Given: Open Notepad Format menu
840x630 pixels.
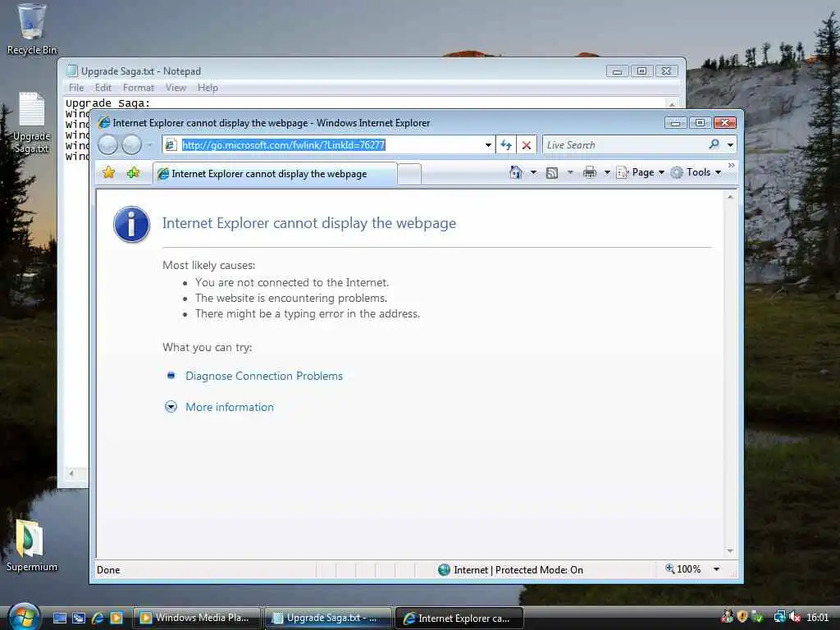Looking at the screenshot, I should (138, 87).
